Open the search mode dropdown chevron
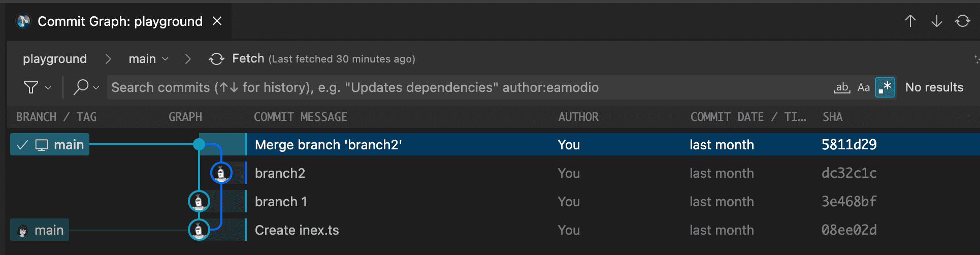The height and width of the screenshot is (255, 980). [96, 87]
